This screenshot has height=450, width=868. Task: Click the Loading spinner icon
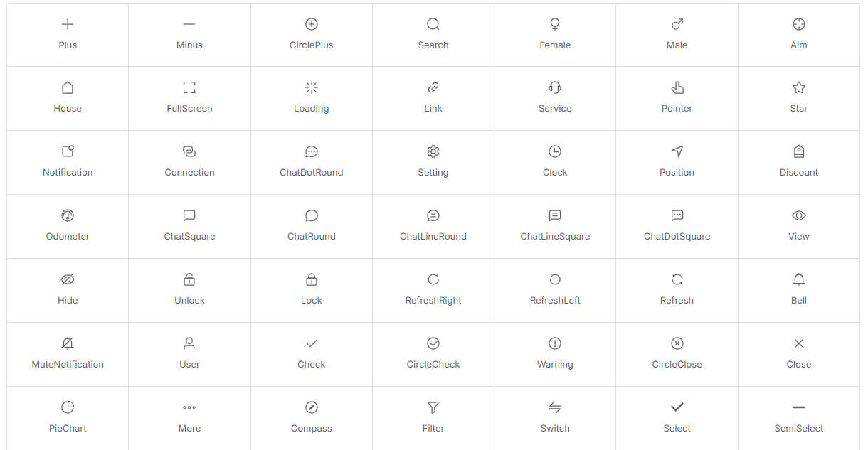pyautogui.click(x=311, y=87)
